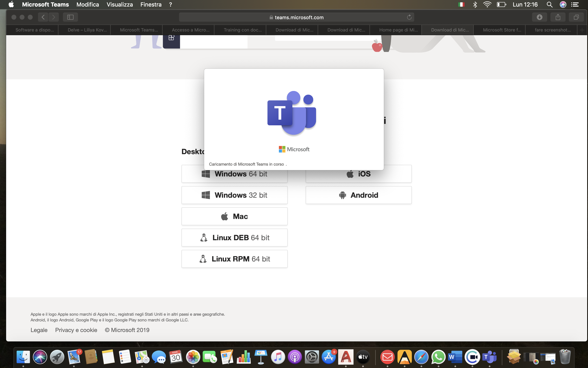Open the Trash in the Dock
Viewport: 588px width, 368px height.
coord(565,357)
